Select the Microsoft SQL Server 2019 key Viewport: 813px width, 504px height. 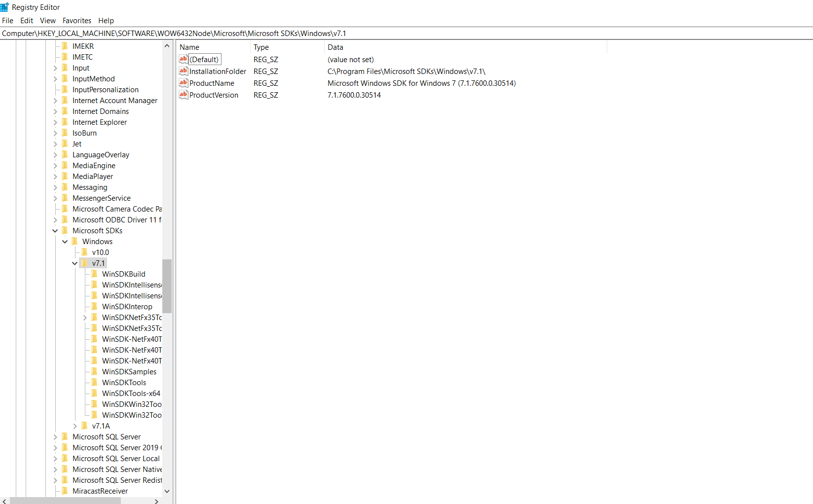(x=116, y=447)
